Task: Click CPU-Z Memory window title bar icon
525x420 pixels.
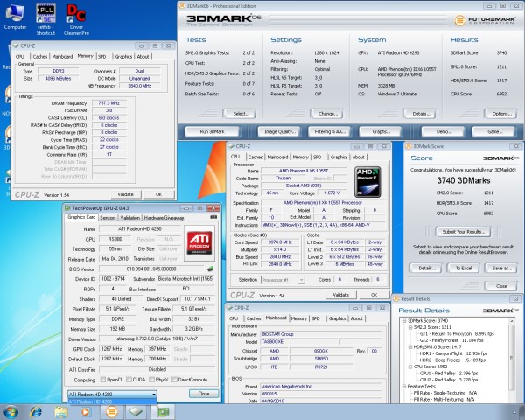Action: [16, 45]
